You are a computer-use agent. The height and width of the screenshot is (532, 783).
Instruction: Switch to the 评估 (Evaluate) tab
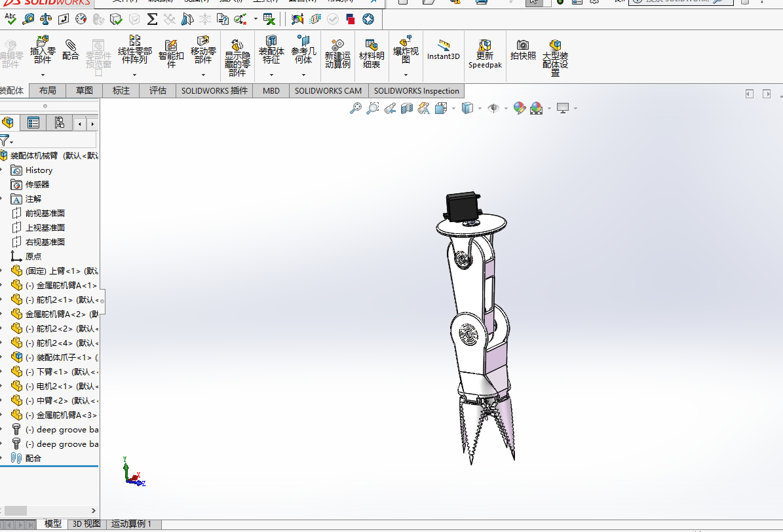[x=158, y=90]
